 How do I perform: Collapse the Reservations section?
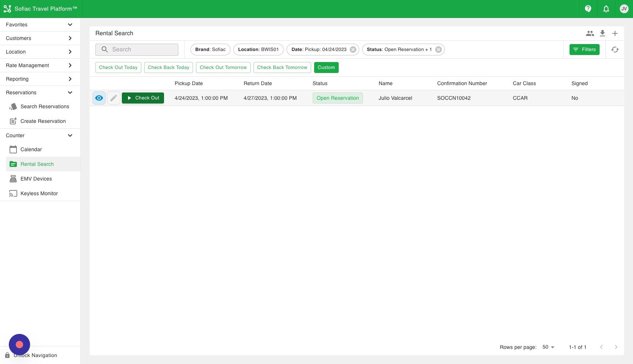pos(70,92)
